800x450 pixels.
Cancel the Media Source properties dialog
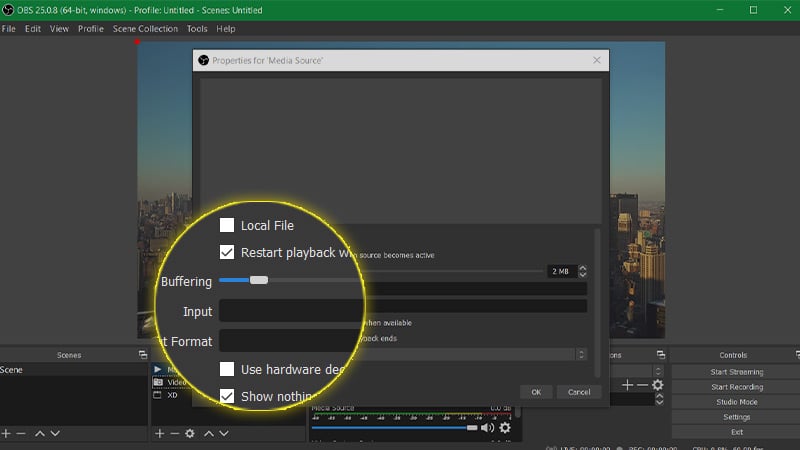(579, 392)
